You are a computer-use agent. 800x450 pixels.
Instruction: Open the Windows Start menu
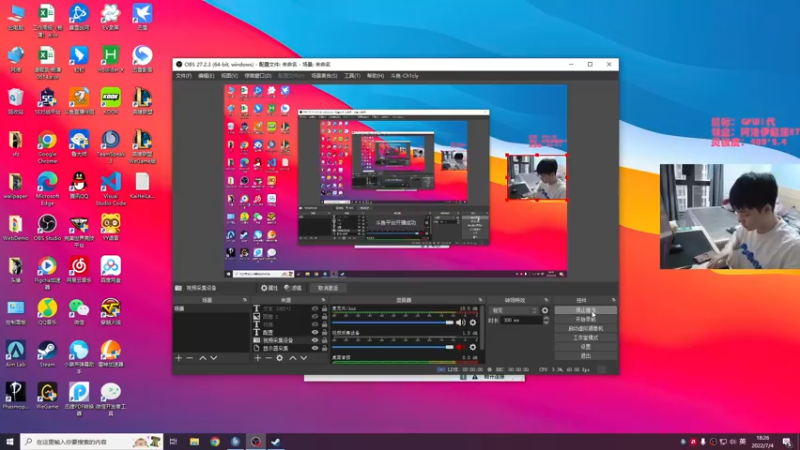[x=10, y=441]
